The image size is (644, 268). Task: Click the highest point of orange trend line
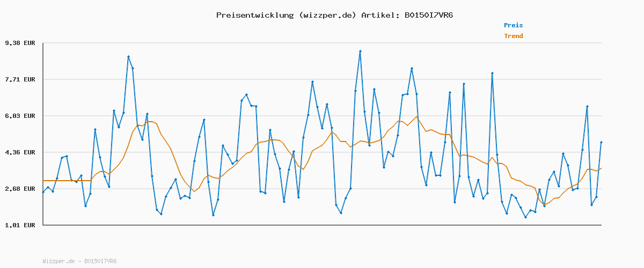coord(416,117)
